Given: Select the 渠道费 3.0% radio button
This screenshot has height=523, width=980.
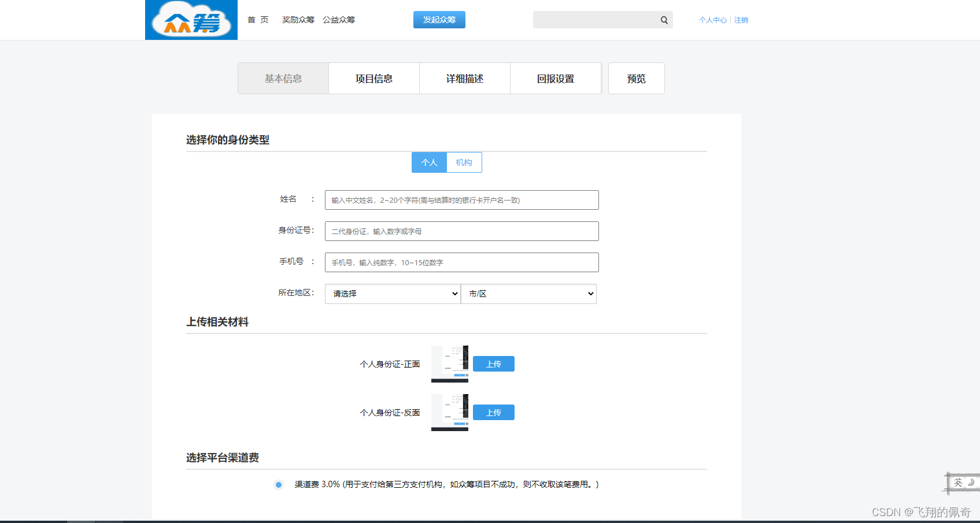Looking at the screenshot, I should 279,485.
